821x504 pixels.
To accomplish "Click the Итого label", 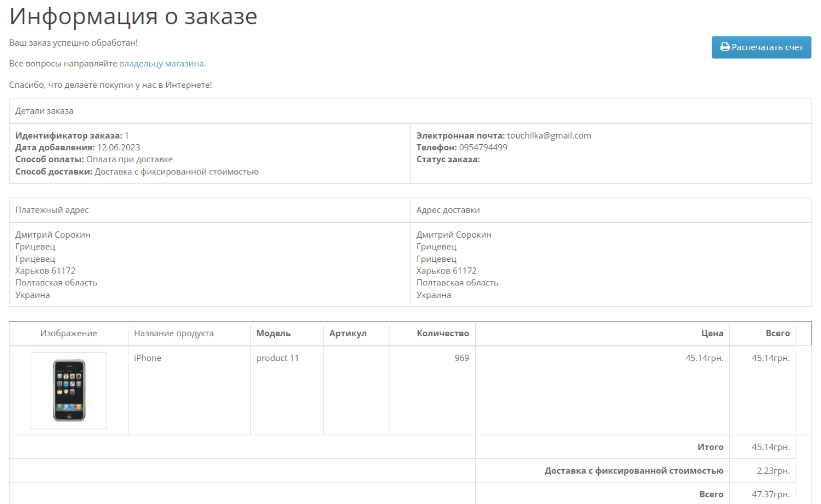I will pos(710,447).
